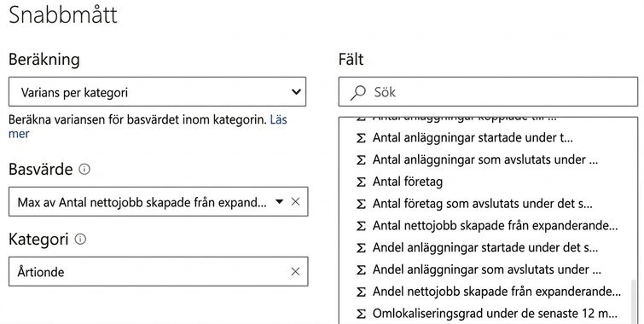Select Andel nettojobb skapade från expanderande

pos(489,291)
